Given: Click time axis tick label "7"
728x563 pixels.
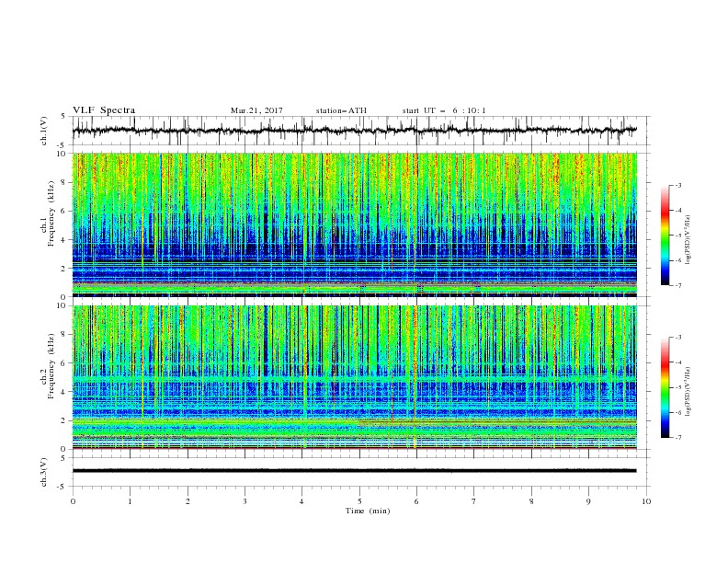Looking at the screenshot, I should tap(474, 501).
